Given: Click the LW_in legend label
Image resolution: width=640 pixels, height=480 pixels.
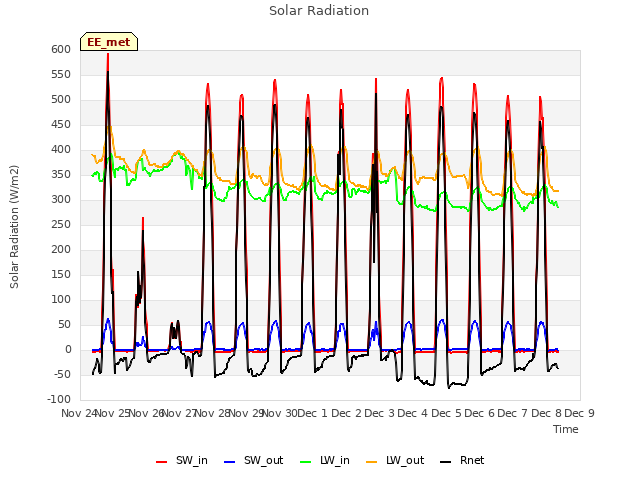Looking at the screenshot, I should click(x=335, y=460).
